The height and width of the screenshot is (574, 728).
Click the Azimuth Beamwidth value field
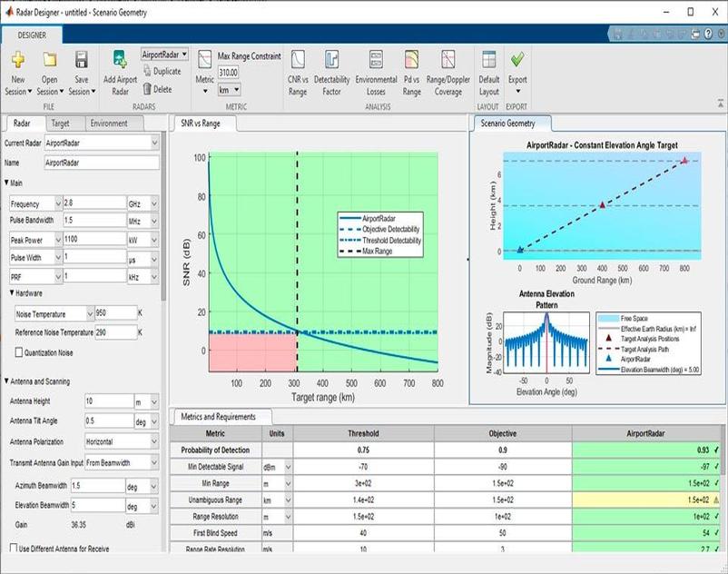(97, 485)
